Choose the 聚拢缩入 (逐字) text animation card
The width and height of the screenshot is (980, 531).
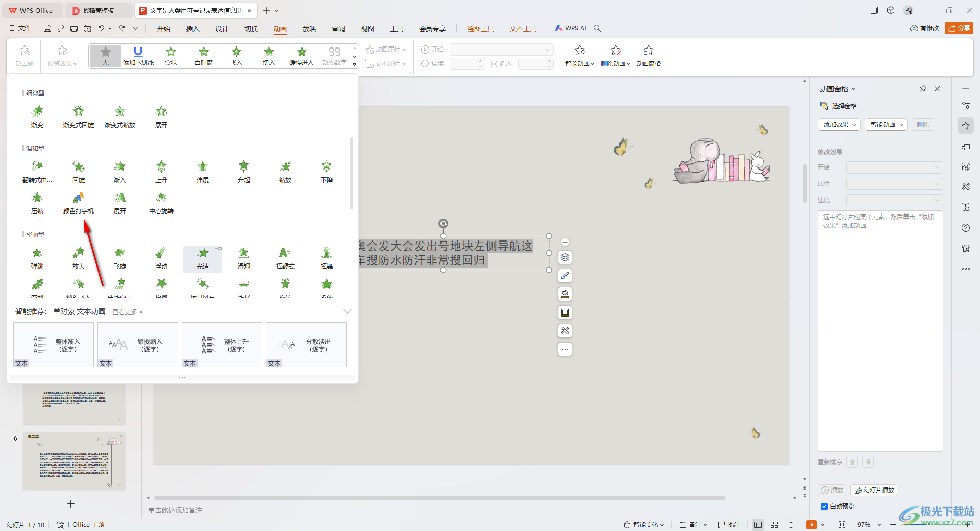(x=138, y=345)
